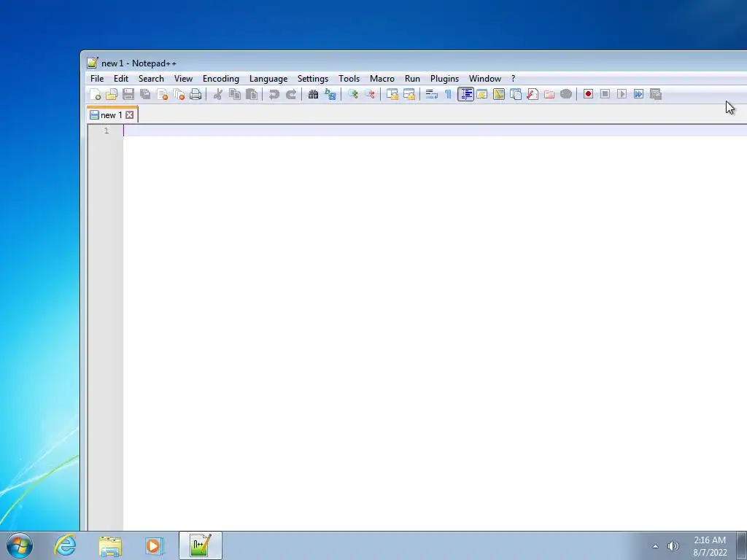Toggle Word Wrap toolbar button
The width and height of the screenshot is (747, 560).
point(432,94)
